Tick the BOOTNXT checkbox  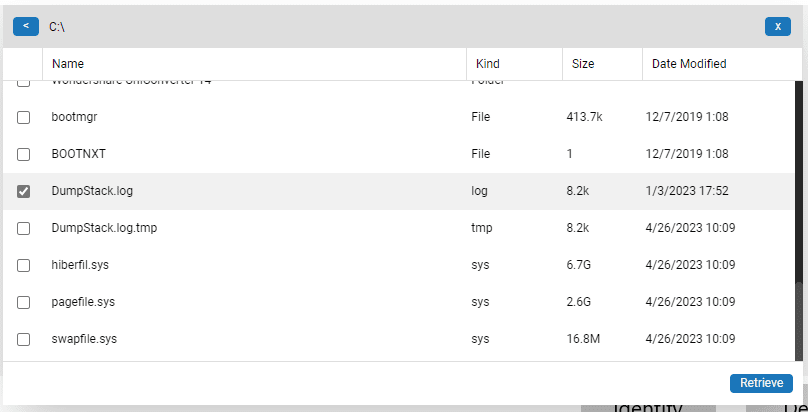pyautogui.click(x=23, y=154)
